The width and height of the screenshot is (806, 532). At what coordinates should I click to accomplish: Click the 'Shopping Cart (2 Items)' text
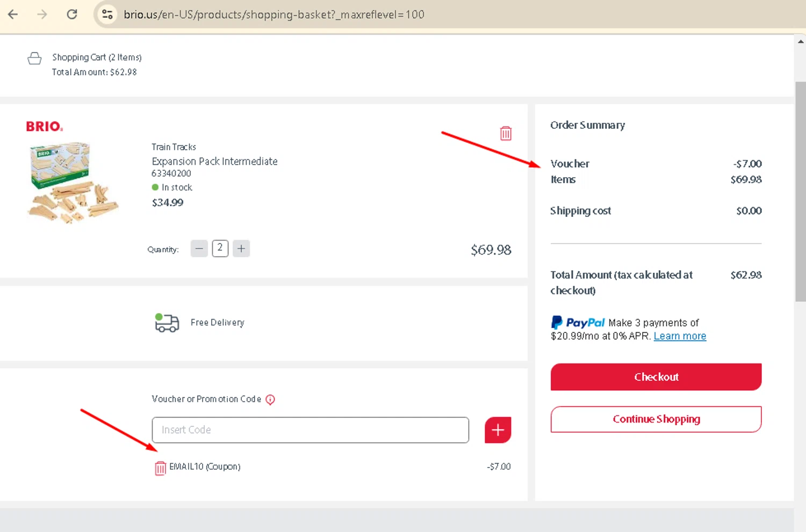pos(97,57)
